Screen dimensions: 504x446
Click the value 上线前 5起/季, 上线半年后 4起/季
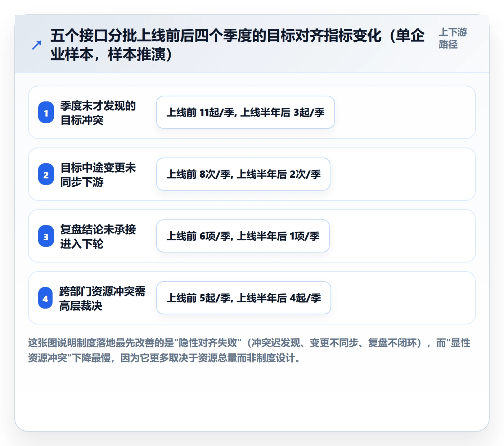click(244, 298)
